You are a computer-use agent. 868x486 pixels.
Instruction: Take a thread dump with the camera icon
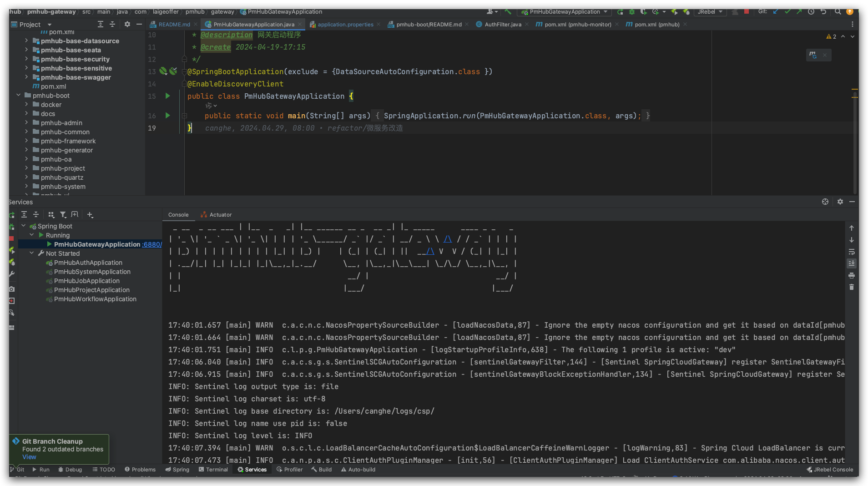(12, 289)
